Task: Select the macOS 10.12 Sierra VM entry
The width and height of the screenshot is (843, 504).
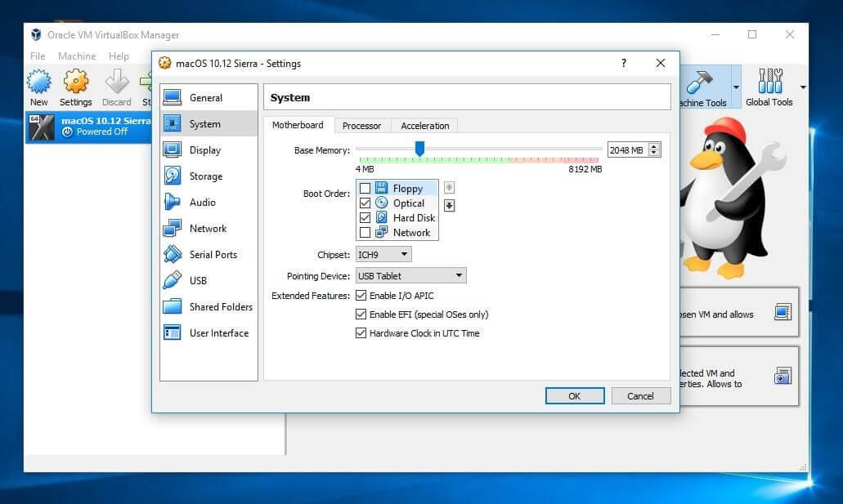Action: pyautogui.click(x=88, y=127)
